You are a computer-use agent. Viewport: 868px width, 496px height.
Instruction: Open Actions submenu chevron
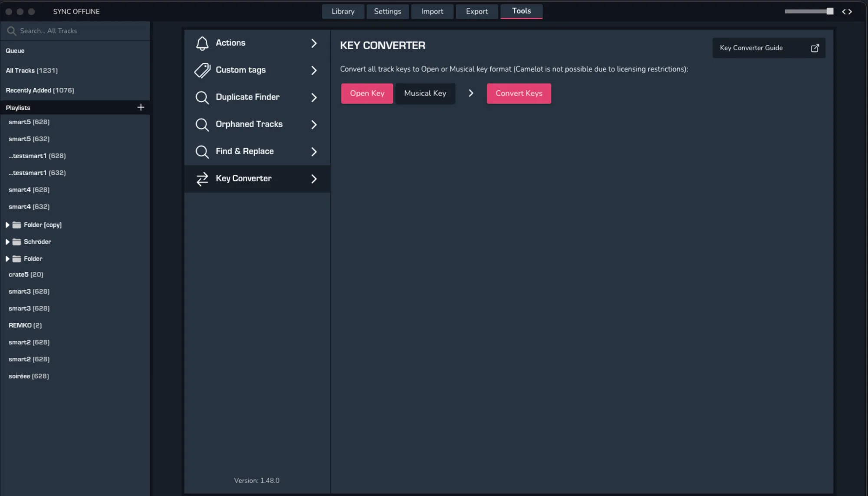[314, 43]
